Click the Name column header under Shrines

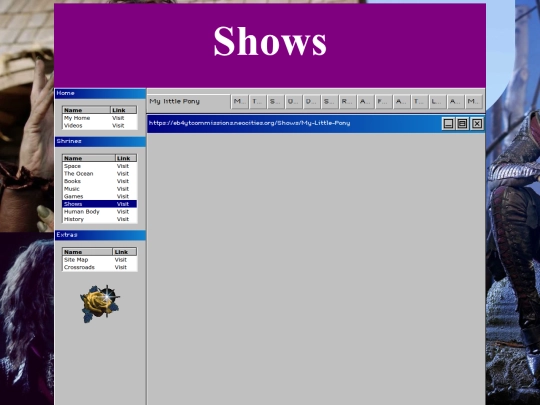pyautogui.click(x=89, y=158)
